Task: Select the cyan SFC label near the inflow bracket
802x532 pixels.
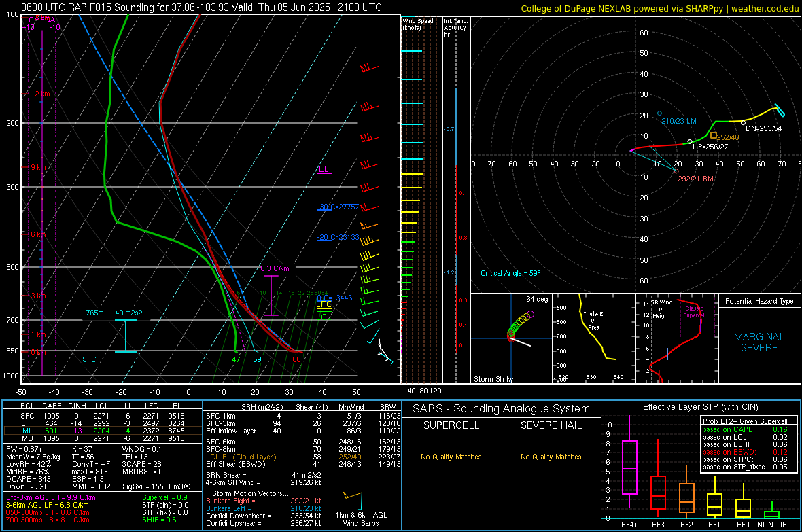Action: tap(89, 359)
